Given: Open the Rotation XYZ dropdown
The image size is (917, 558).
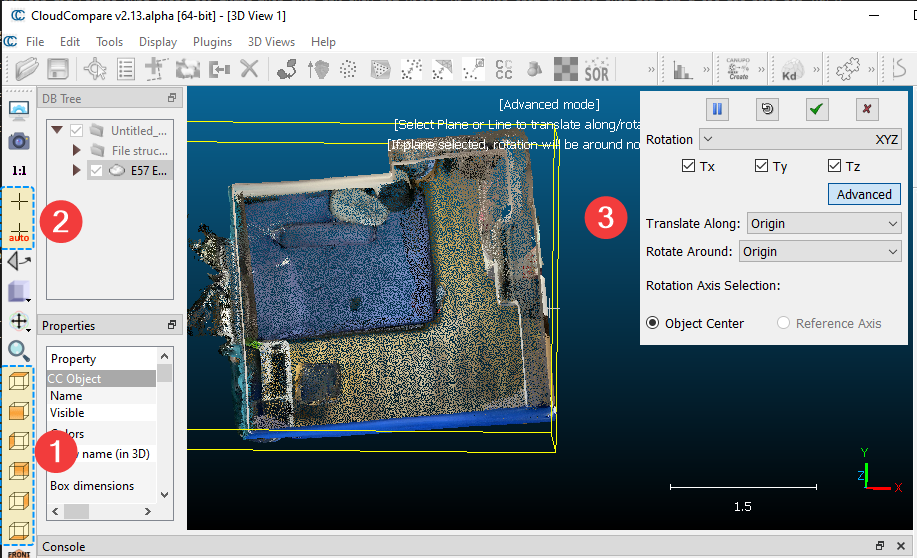Looking at the screenshot, I should [801, 139].
